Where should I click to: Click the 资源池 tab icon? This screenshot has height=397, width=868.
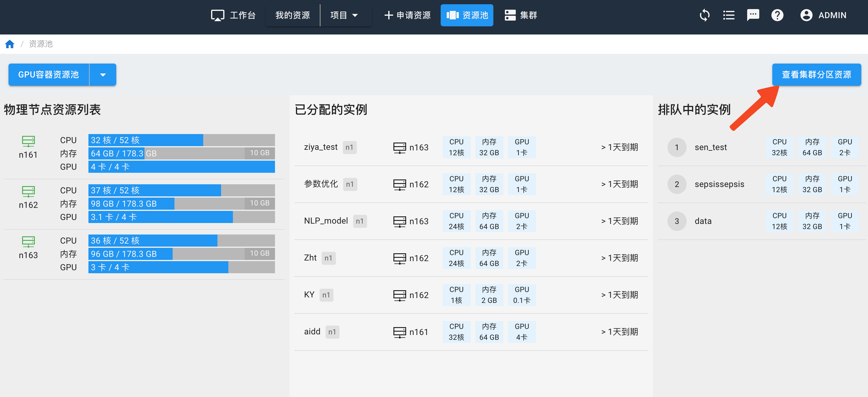click(452, 15)
